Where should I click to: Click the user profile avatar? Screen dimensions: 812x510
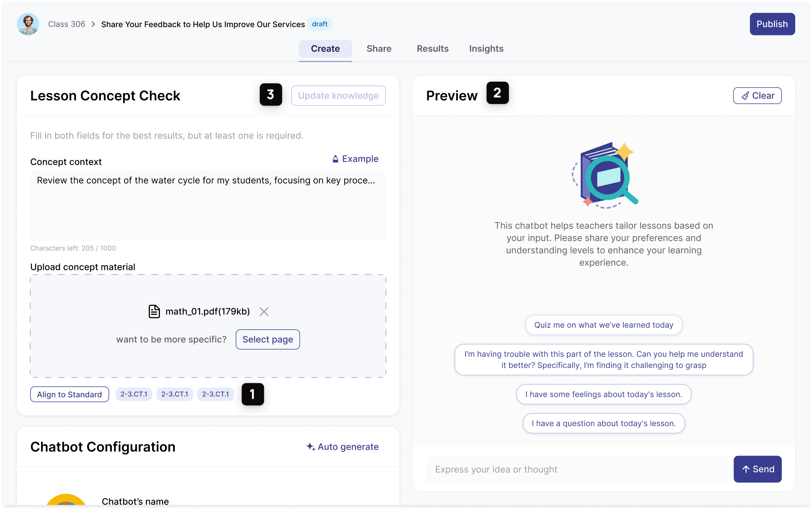pos(28,24)
